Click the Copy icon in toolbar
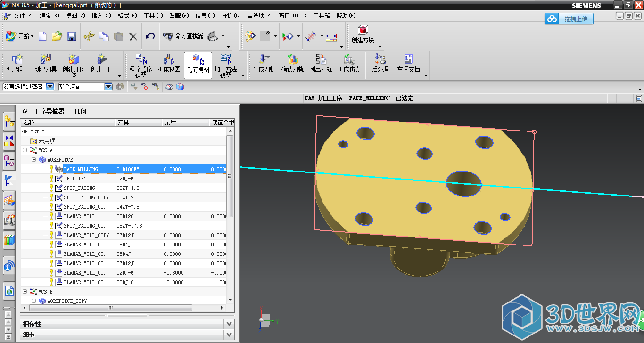This screenshot has width=644, height=343. 104,36
